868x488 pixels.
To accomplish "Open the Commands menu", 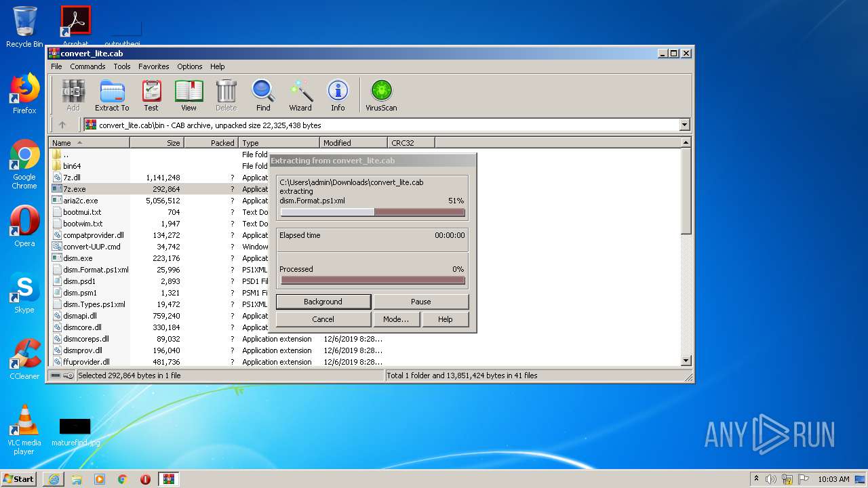I will coord(87,66).
